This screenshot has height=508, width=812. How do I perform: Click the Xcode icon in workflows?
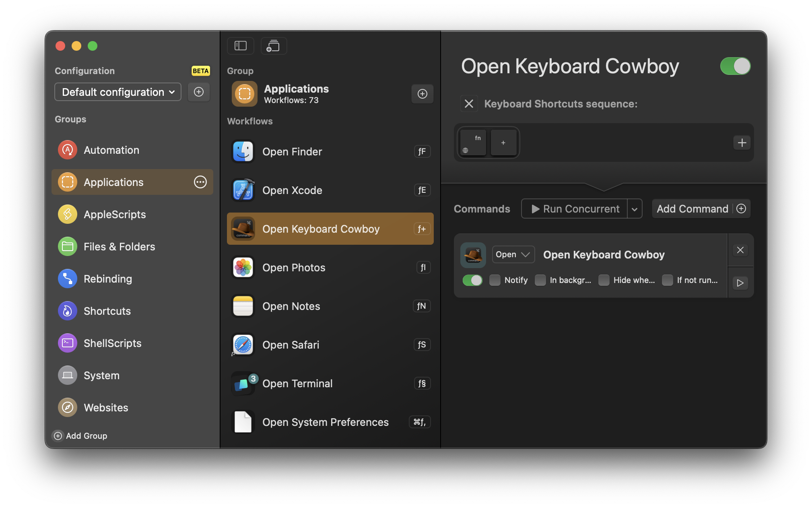(243, 190)
